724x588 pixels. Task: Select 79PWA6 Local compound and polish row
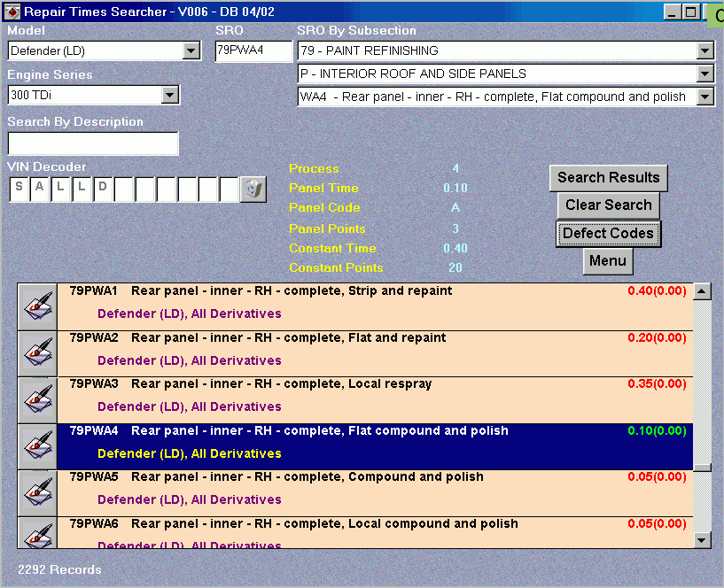tap(375, 532)
